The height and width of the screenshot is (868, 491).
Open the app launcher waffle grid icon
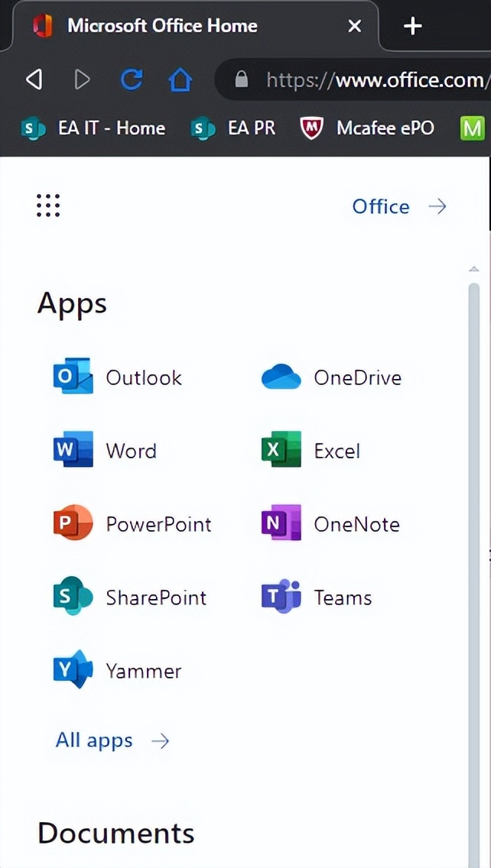point(48,206)
